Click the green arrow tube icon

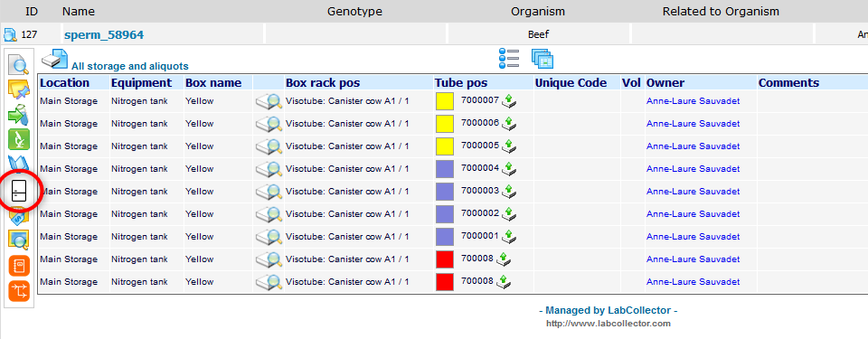(x=19, y=115)
